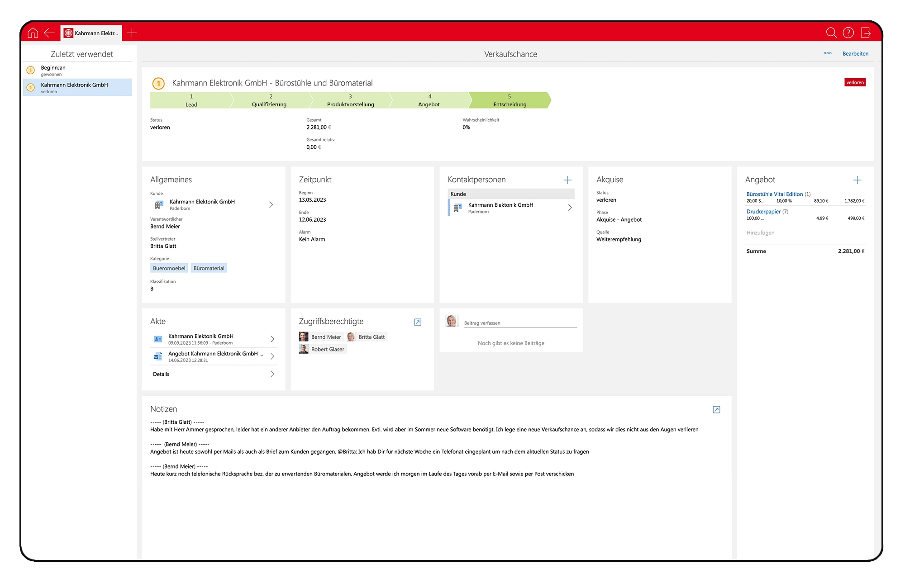Image resolution: width=905 pixels, height=588 pixels.
Task: Click the home icon in red header
Action: (33, 33)
